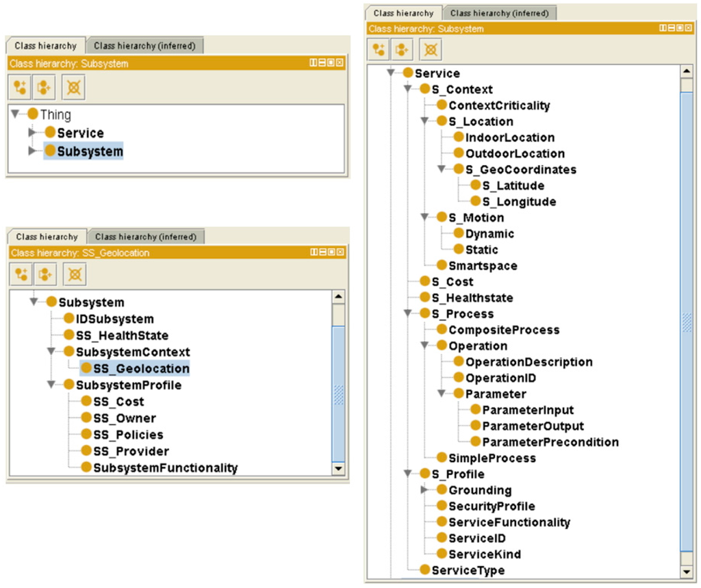
Task: Collapse the SubsystemProfile class node
Action: click(51, 385)
